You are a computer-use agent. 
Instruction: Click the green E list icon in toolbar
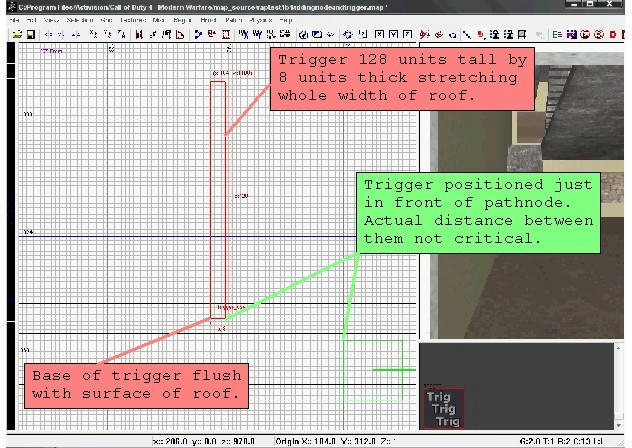556,34
